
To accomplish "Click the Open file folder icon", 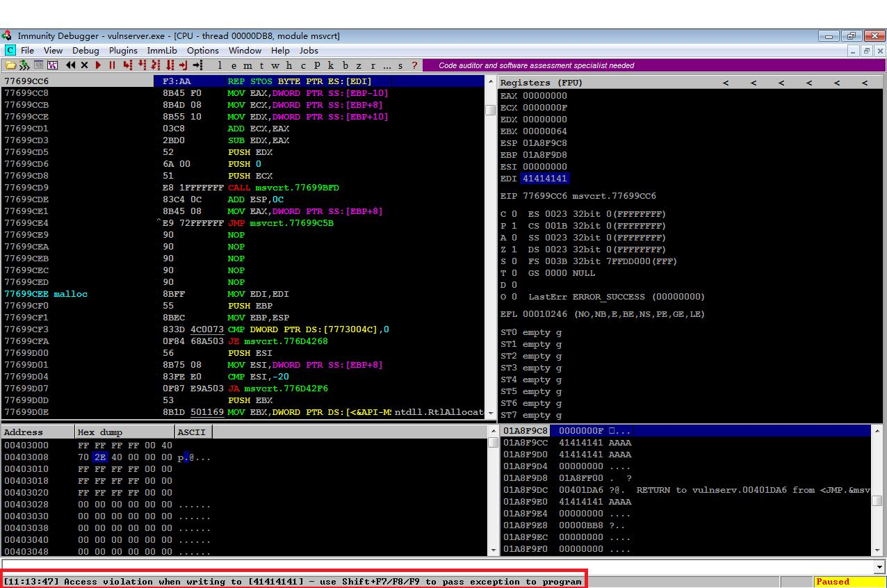I will pyautogui.click(x=10, y=65).
